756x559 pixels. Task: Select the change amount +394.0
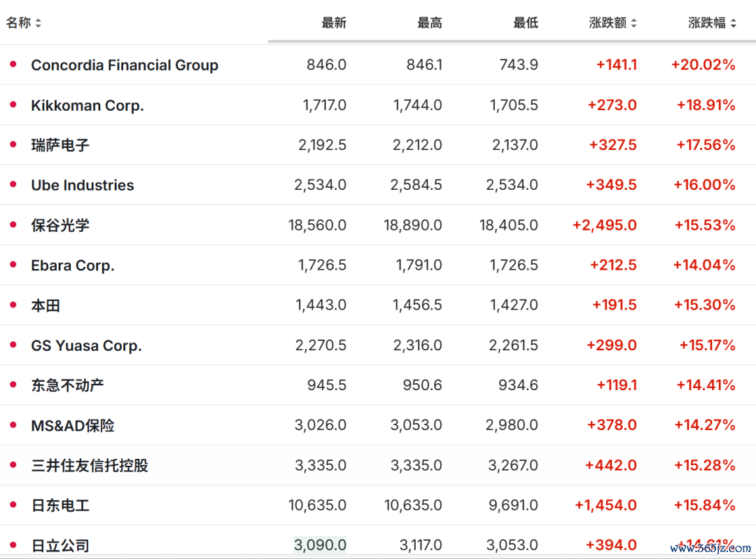(x=611, y=545)
